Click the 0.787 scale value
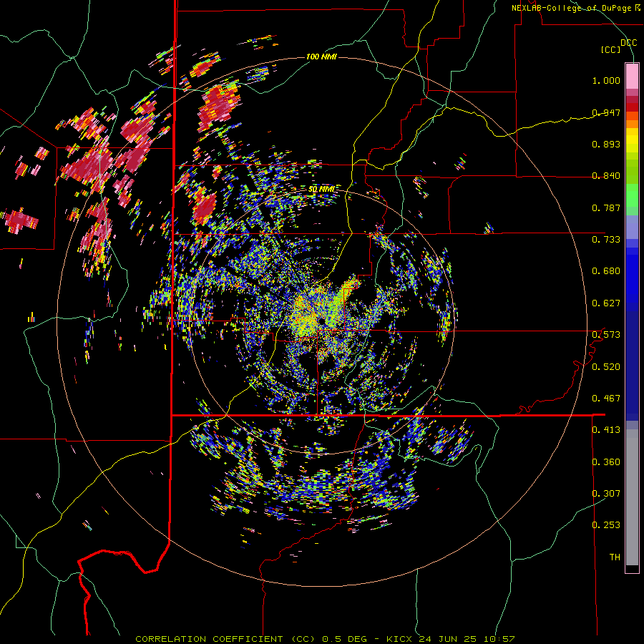Viewport: 644px width, 644px height. (606, 208)
